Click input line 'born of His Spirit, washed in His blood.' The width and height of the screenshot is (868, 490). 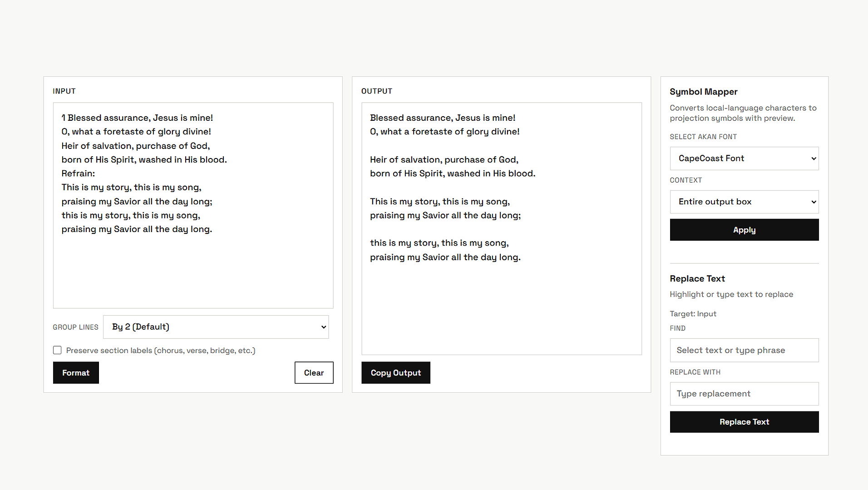tap(144, 159)
